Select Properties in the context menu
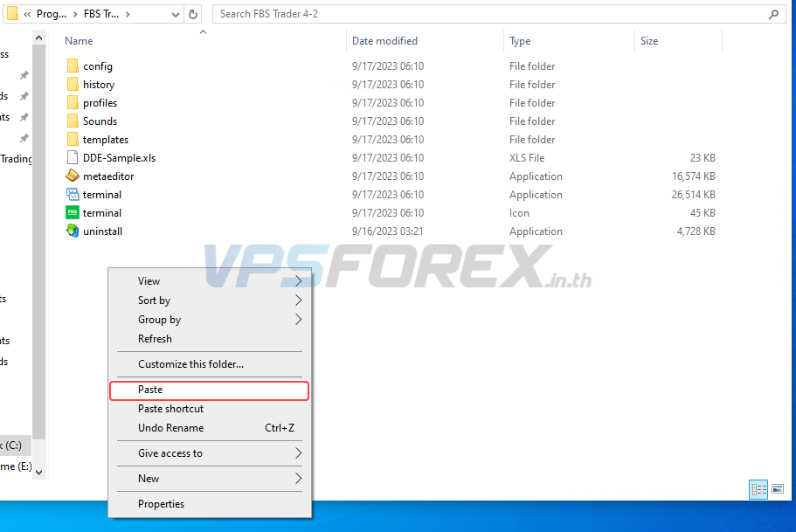 point(162,504)
